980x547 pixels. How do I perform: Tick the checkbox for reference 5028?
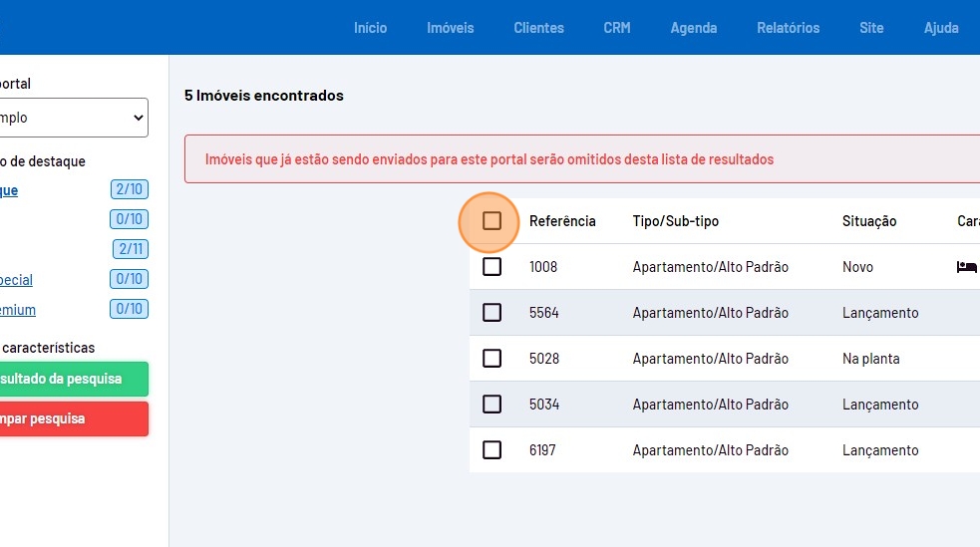(491, 359)
